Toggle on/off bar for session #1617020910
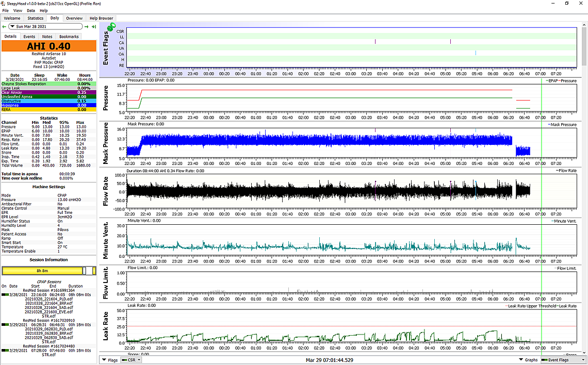The width and height of the screenshot is (588, 365). pyautogui.click(x=5, y=325)
